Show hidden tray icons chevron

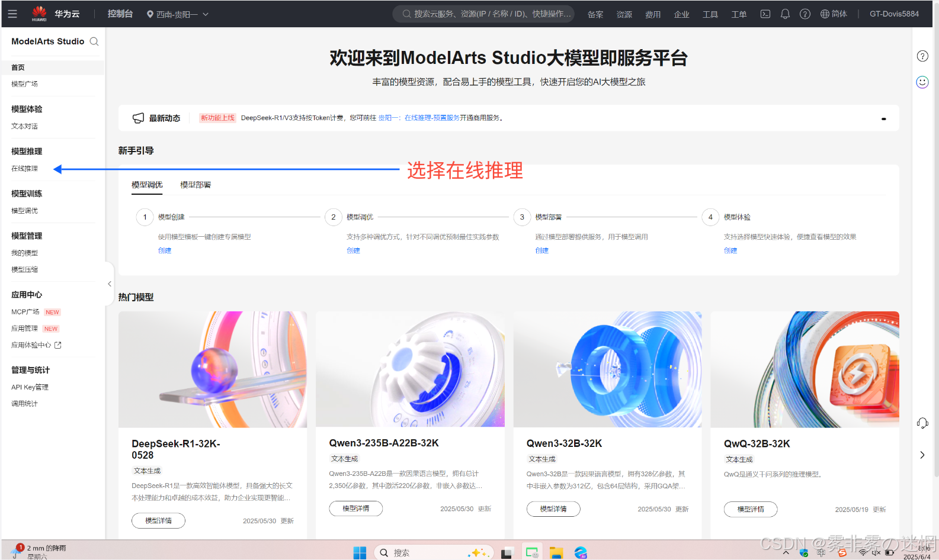[x=786, y=553]
